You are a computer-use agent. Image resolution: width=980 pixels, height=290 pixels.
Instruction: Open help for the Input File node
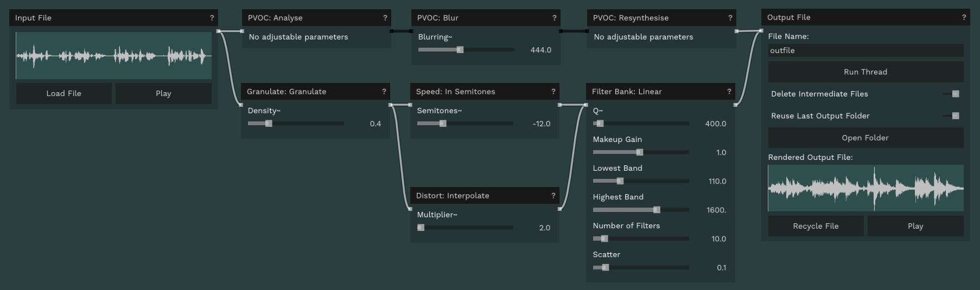pyautogui.click(x=212, y=18)
